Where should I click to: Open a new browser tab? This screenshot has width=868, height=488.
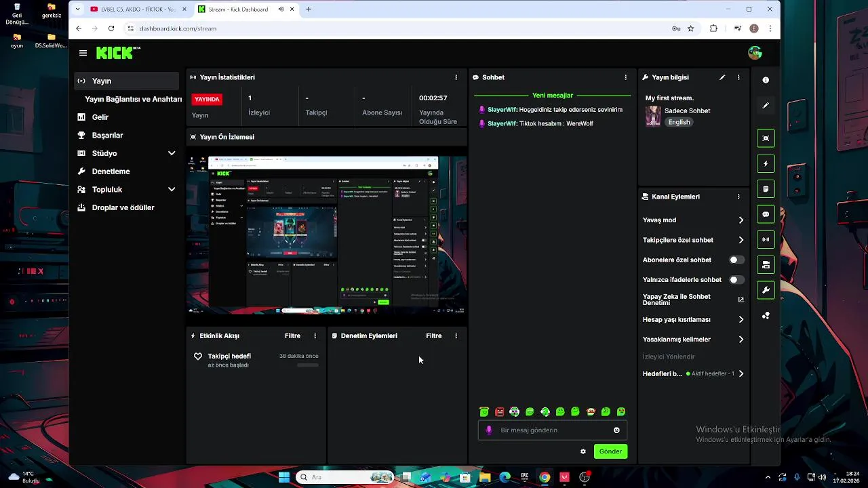pyautogui.click(x=308, y=9)
